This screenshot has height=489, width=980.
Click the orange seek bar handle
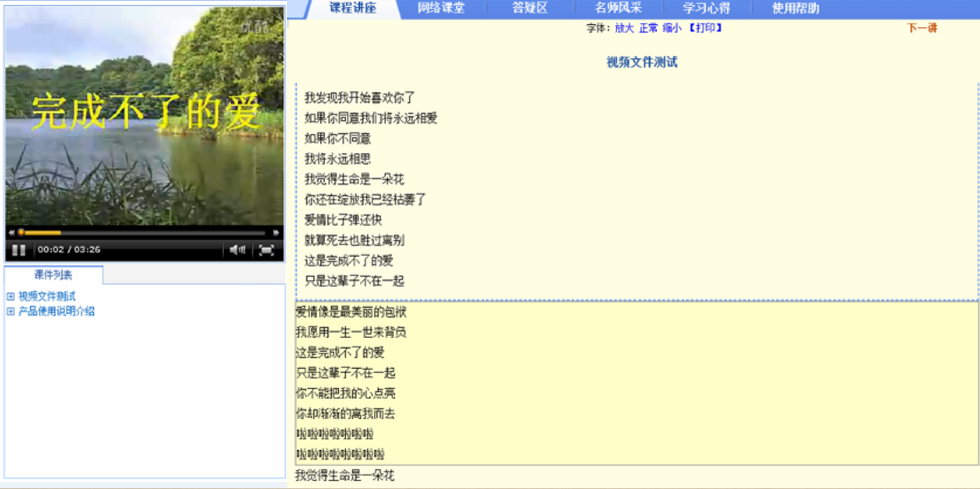[x=22, y=233]
